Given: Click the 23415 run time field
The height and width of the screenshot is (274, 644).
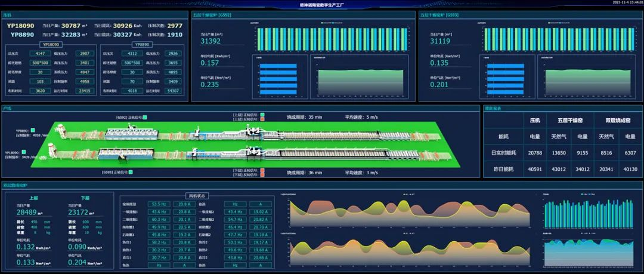Looking at the screenshot, I should [x=85, y=91].
